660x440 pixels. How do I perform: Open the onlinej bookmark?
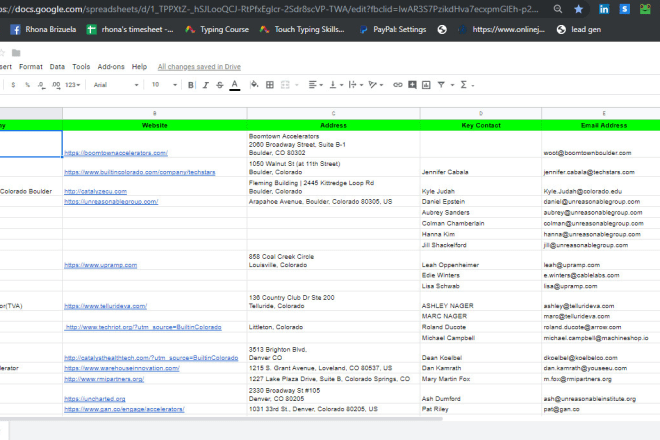pyautogui.click(x=501, y=29)
